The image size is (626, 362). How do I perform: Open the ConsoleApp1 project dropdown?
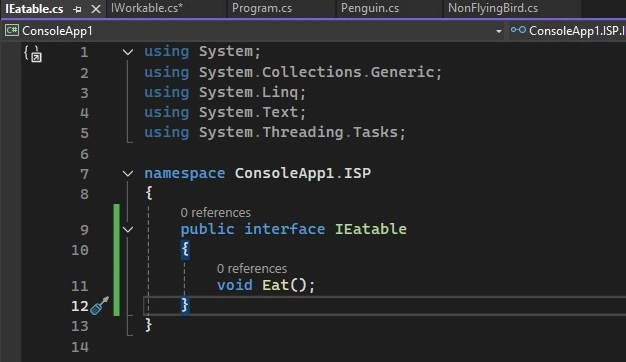[x=499, y=31]
